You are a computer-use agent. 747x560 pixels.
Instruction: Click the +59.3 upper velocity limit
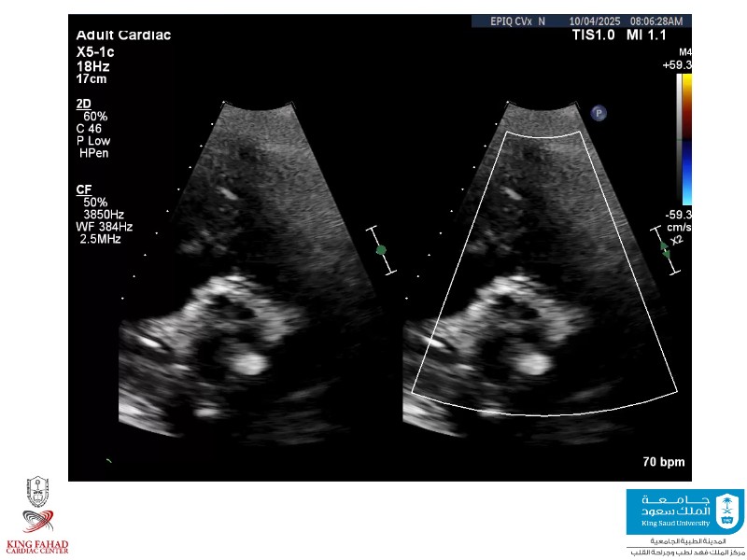click(677, 65)
